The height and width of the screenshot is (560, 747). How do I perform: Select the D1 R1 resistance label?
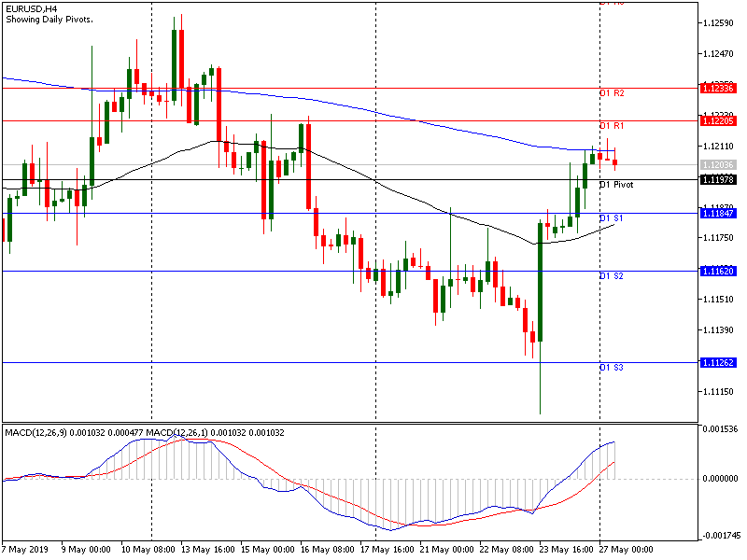pyautogui.click(x=612, y=125)
